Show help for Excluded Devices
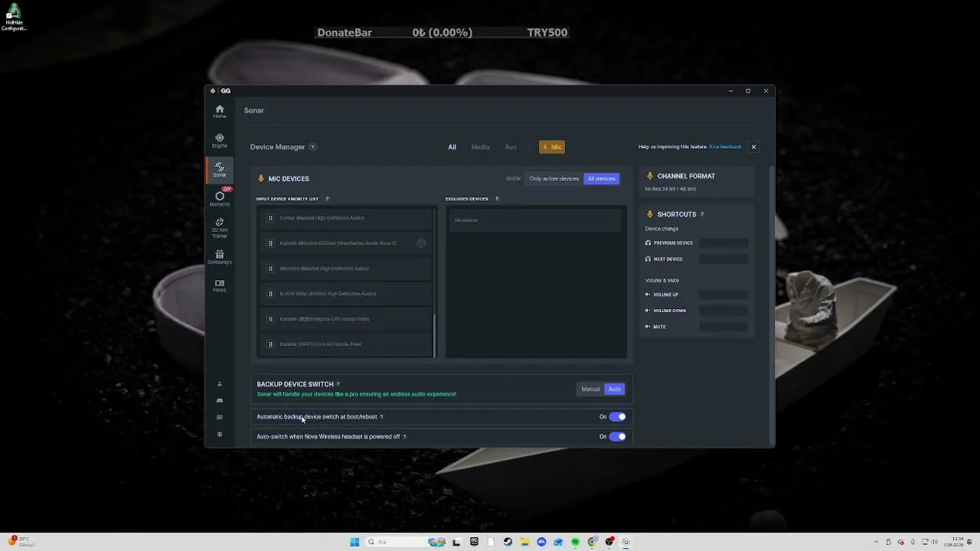 click(497, 199)
